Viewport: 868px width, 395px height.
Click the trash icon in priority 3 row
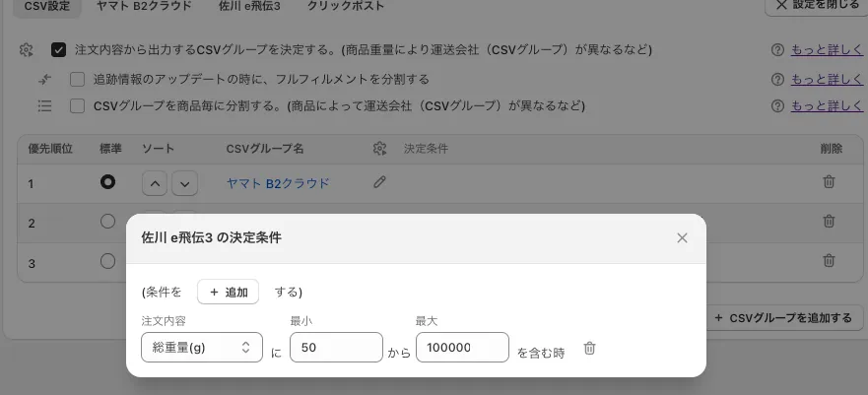[x=829, y=261]
